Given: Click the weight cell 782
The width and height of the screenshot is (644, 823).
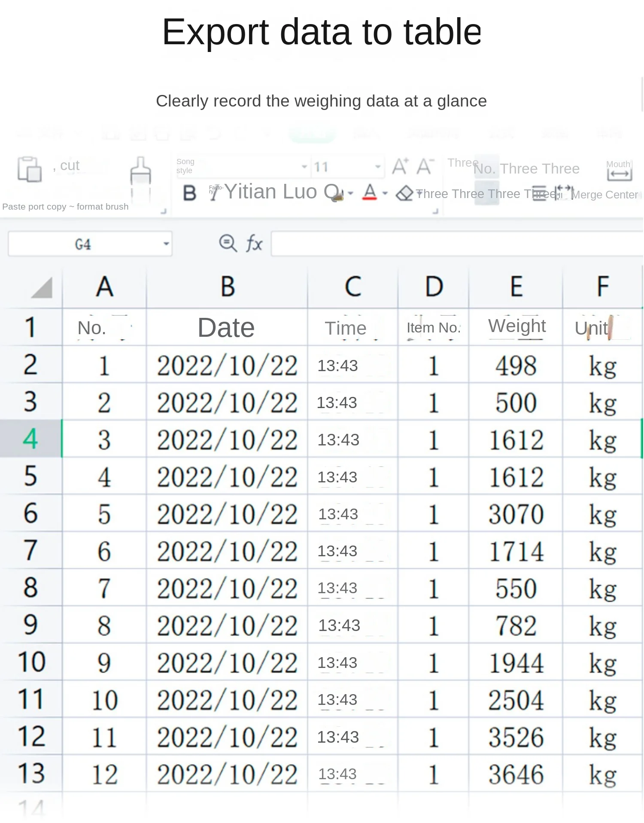Looking at the screenshot, I should (x=516, y=625).
